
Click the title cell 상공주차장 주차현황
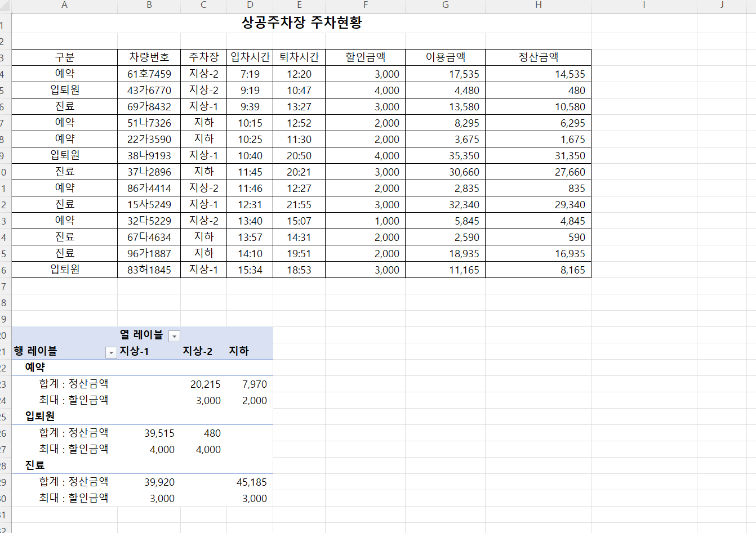301,23
